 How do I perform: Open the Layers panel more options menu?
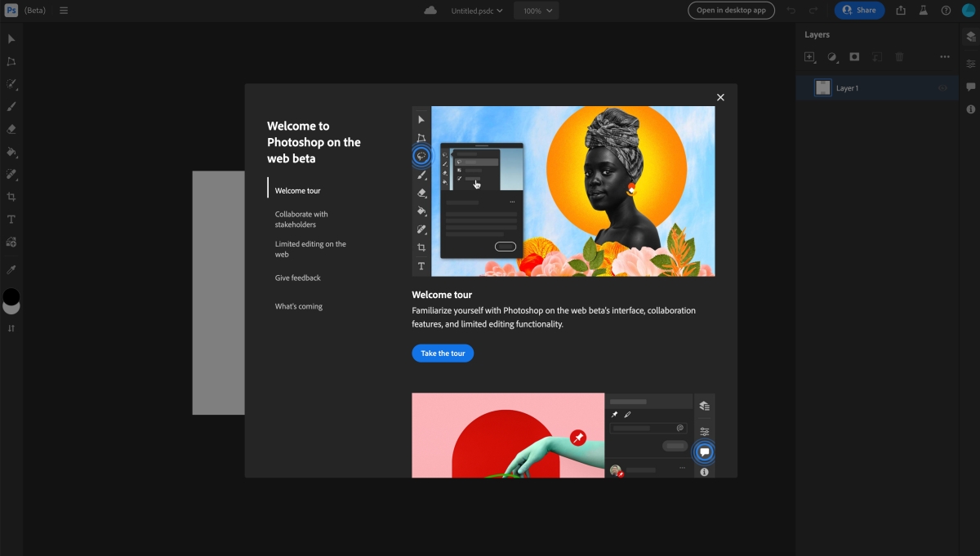(945, 57)
